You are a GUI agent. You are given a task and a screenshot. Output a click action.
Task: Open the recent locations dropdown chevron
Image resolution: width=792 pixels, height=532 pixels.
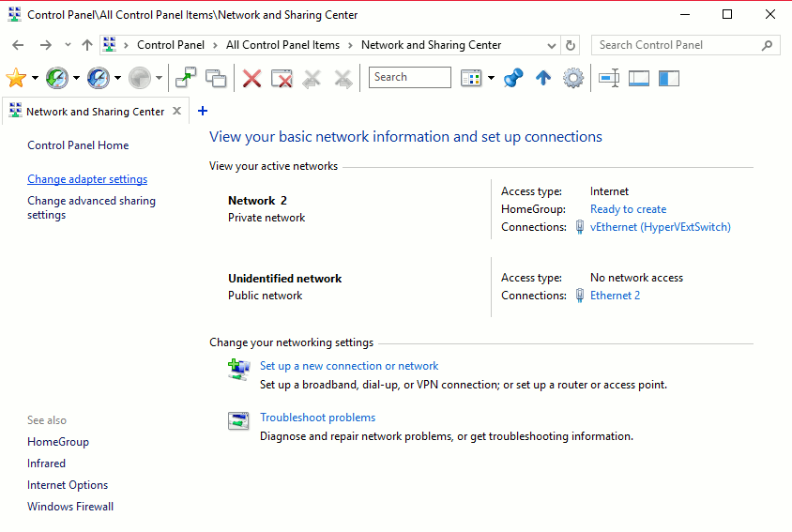point(68,45)
